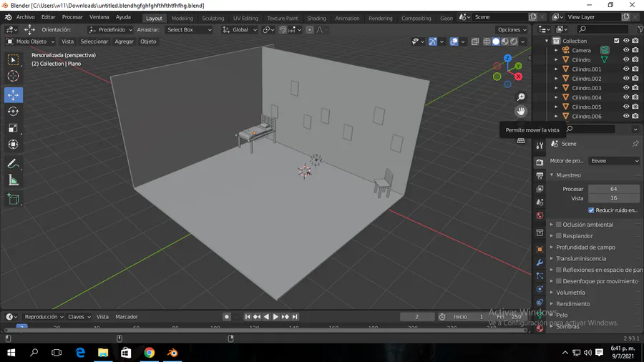Open the Archivo menu
This screenshot has height=362, width=644.
point(26,17)
